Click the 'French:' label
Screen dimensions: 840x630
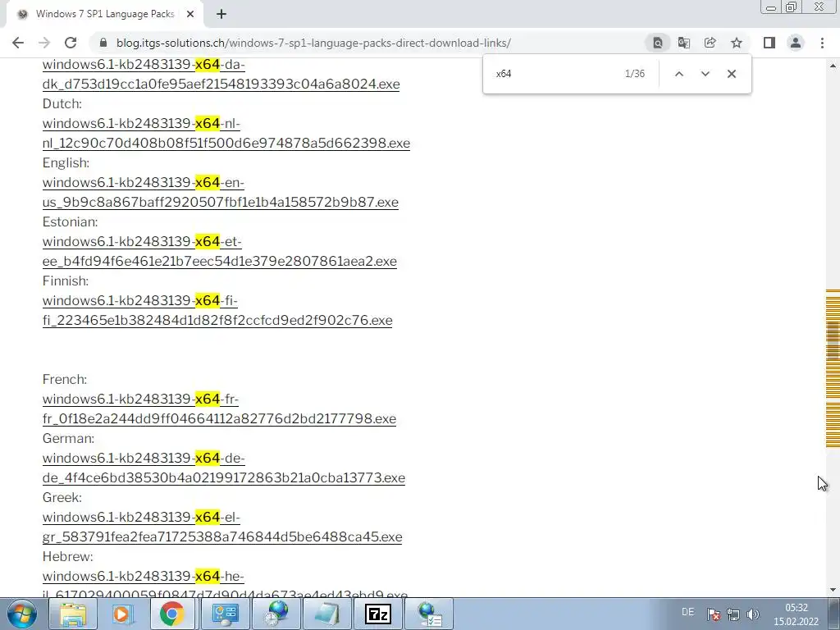coord(65,379)
